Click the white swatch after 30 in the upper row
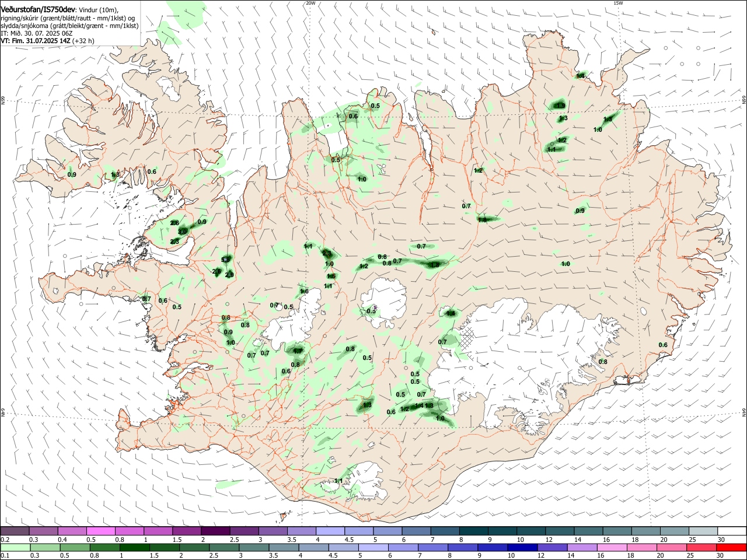747x560 pixels. tap(732, 531)
